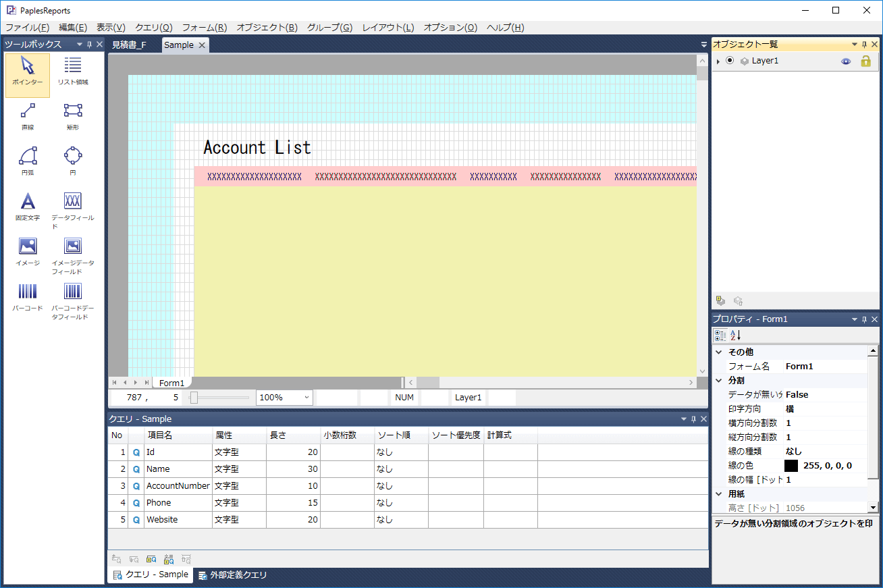Open the クエリ(Q) menu
This screenshot has height=588, width=883.
pos(154,28)
